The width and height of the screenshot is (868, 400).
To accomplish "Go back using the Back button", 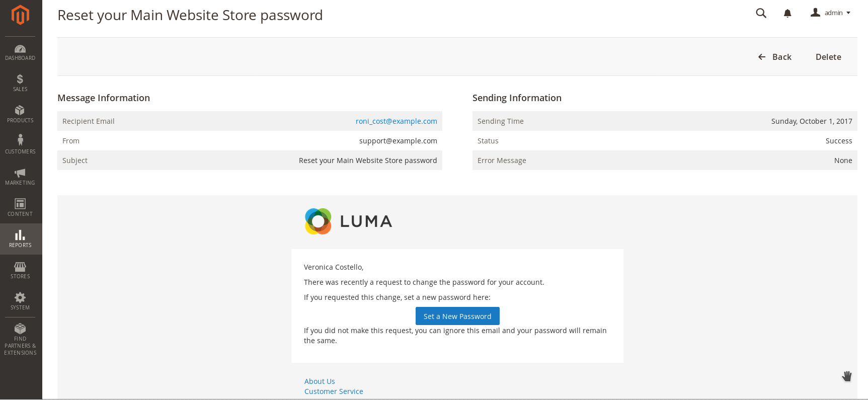I will 775,57.
